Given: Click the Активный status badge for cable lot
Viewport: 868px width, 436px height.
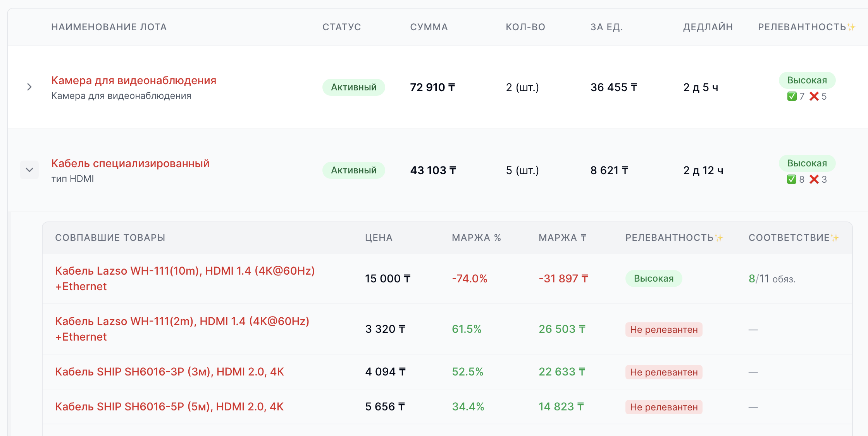Looking at the screenshot, I should 353,170.
